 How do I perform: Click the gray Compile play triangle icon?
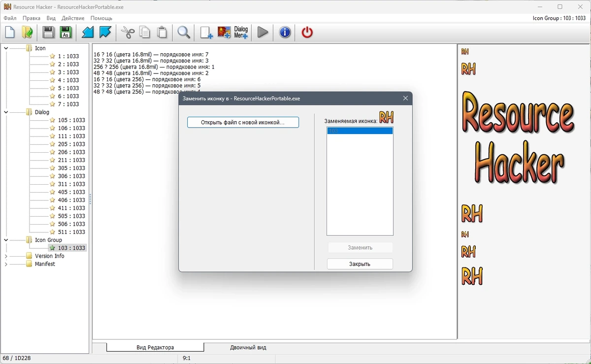[x=263, y=33]
